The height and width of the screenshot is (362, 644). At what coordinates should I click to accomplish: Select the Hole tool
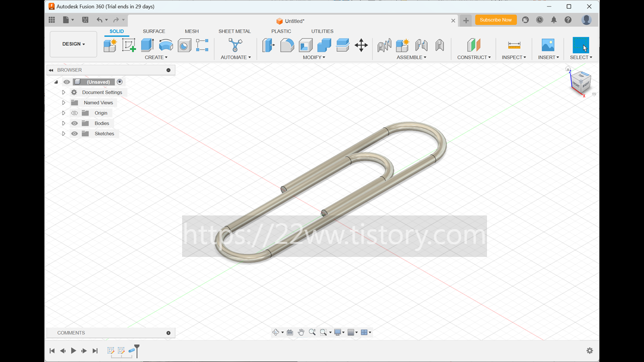pos(185,45)
